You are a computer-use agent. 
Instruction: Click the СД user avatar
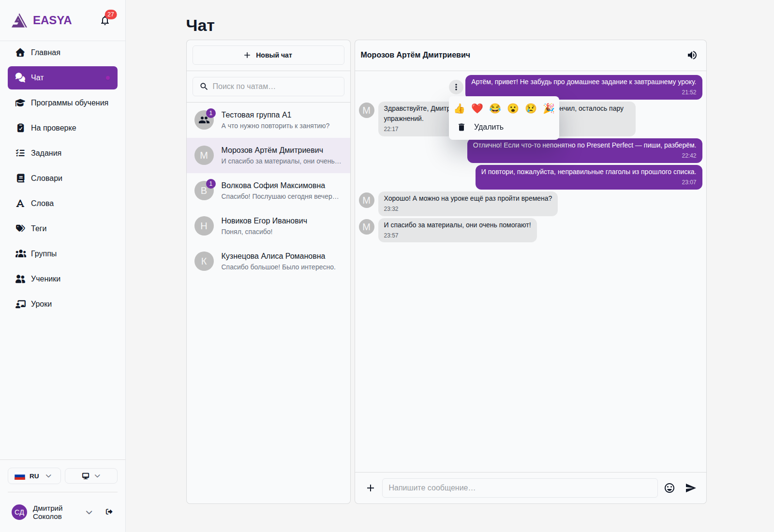19,512
